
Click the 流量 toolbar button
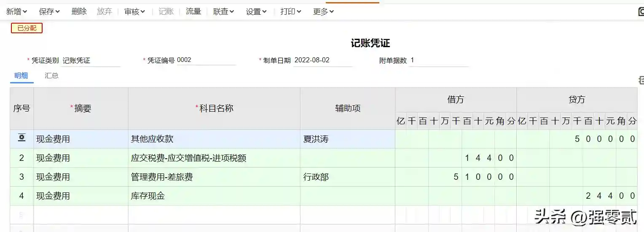[193, 12]
